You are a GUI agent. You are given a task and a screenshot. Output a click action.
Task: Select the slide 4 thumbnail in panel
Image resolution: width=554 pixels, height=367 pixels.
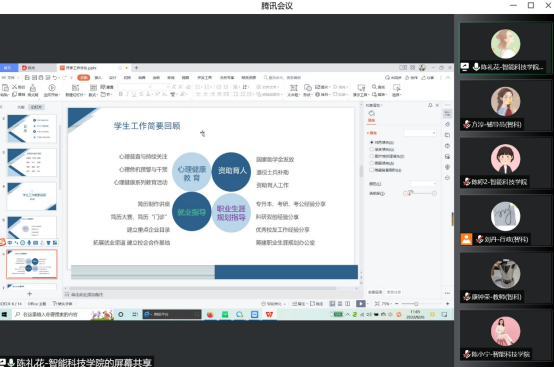[x=32, y=196]
